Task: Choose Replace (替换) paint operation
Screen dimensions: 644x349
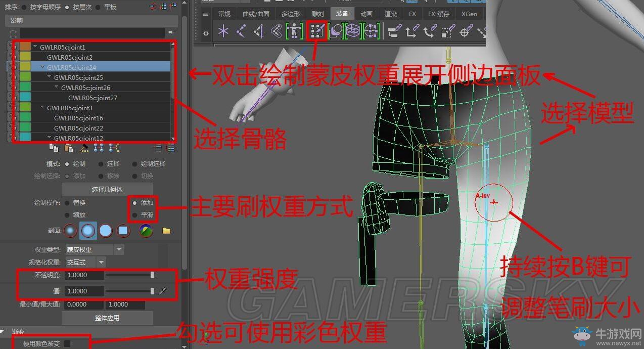Action: tap(67, 202)
